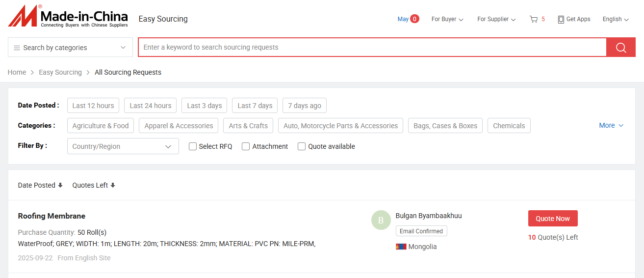Enable the Select RFQ checkbox

(193, 146)
